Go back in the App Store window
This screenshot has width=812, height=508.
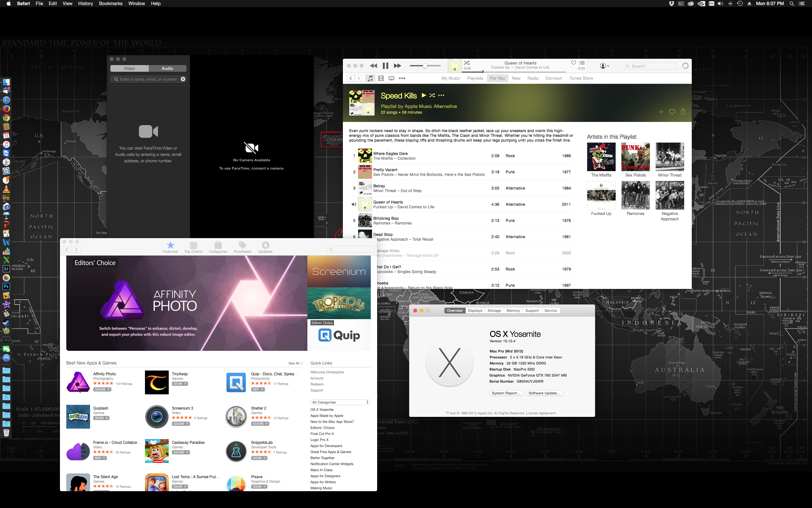67,249
